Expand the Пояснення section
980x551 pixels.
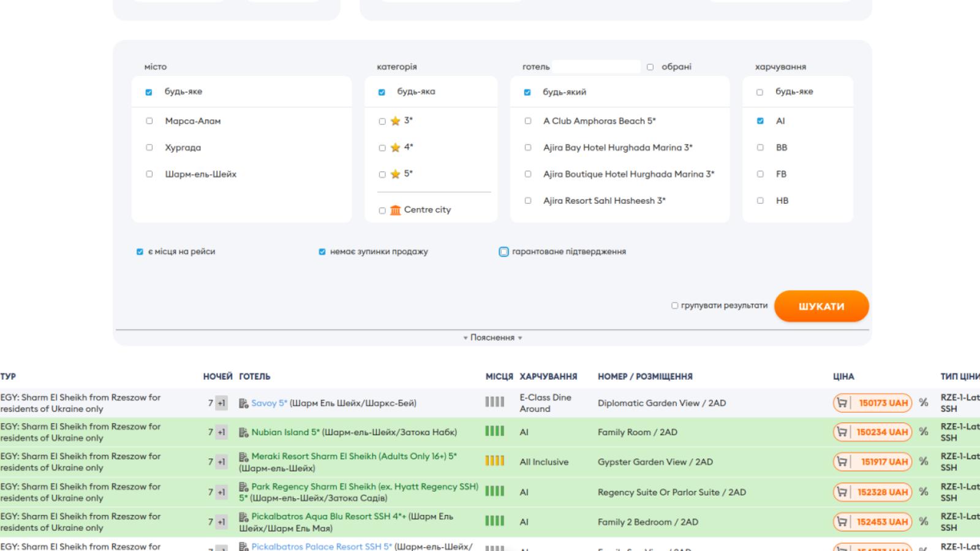(x=492, y=337)
